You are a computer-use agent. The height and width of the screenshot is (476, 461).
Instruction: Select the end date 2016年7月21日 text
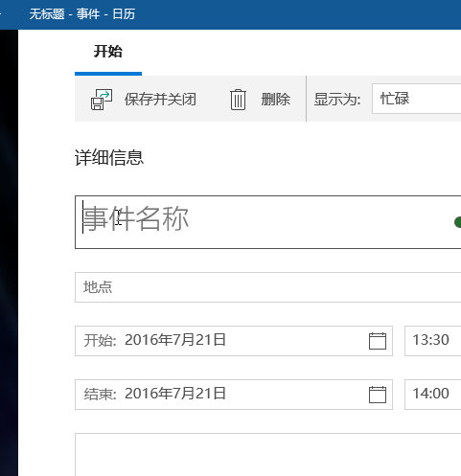[175, 394]
